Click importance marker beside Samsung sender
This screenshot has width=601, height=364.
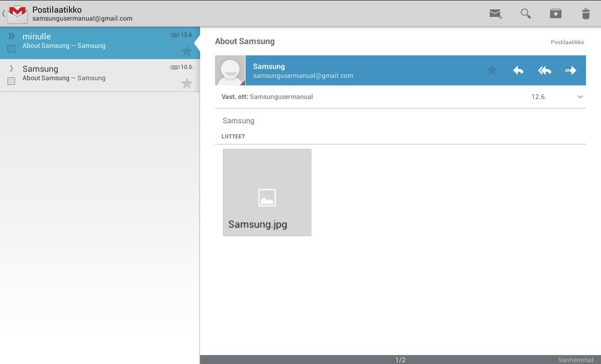[x=12, y=69]
